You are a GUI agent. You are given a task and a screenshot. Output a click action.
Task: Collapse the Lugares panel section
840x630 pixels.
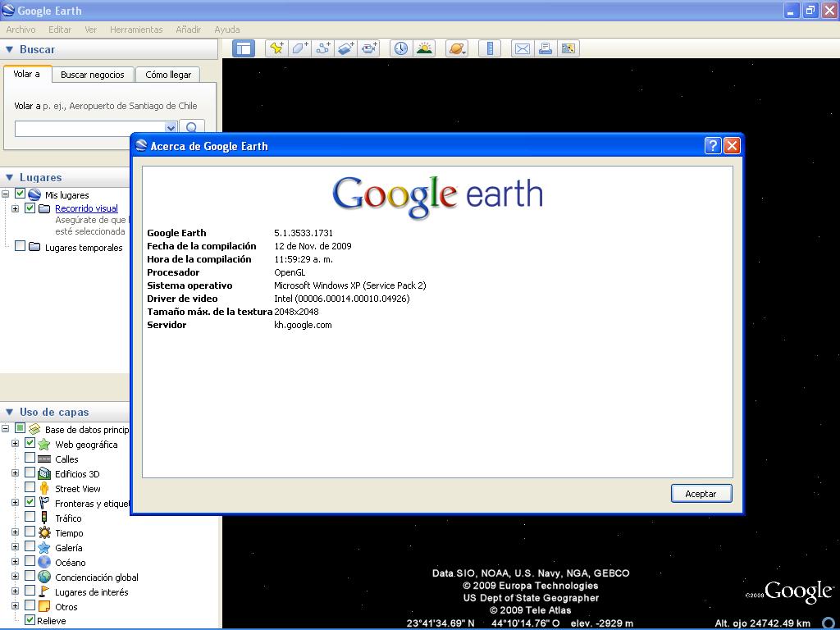[10, 177]
